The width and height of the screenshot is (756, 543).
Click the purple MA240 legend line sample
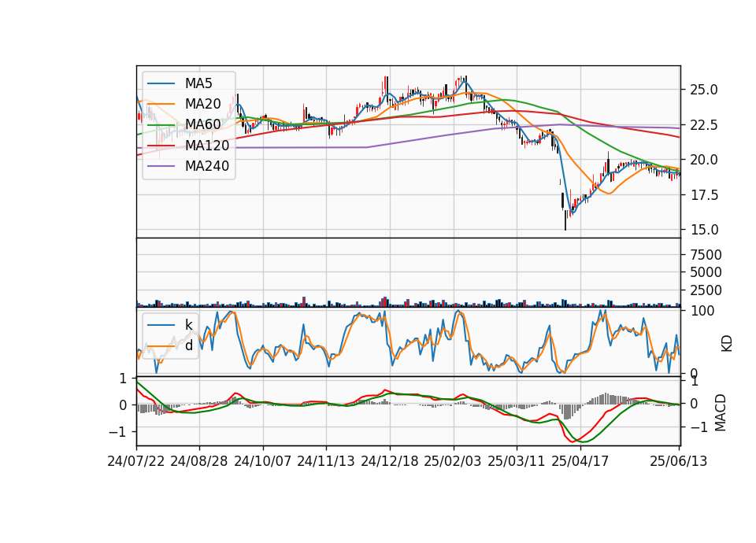[161, 166]
